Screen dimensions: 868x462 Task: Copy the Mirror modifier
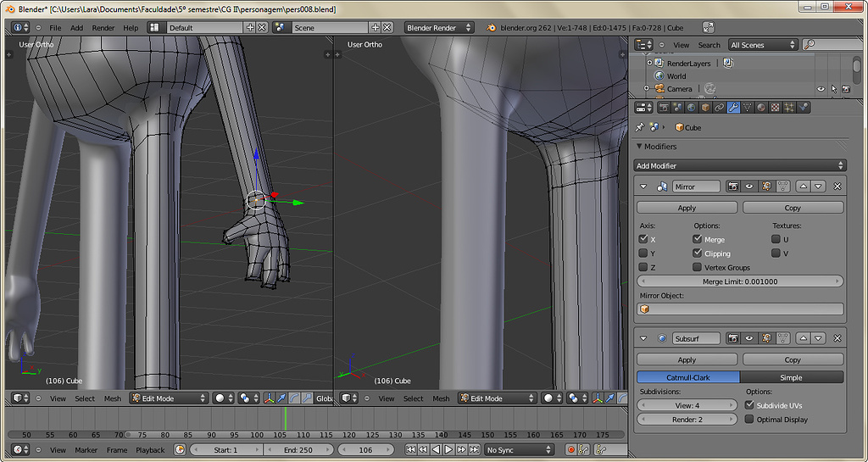coord(793,208)
